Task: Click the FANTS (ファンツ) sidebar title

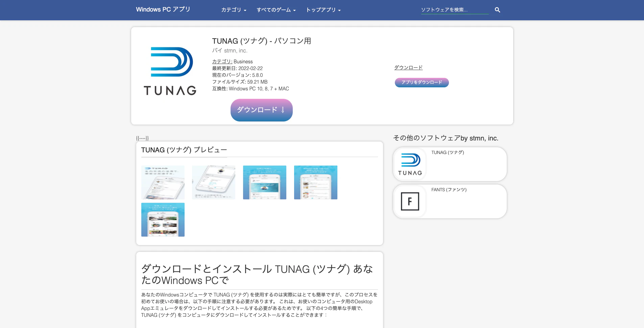Action: tap(449, 190)
